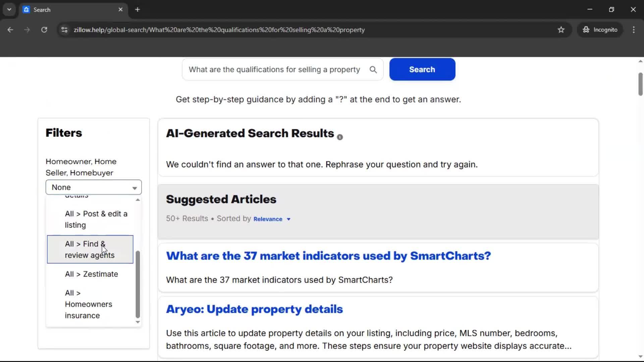
Task: Click the magnifying glass search icon
Action: click(373, 69)
